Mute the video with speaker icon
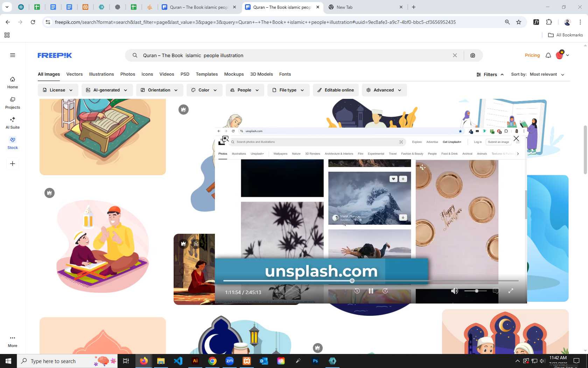 click(454, 291)
